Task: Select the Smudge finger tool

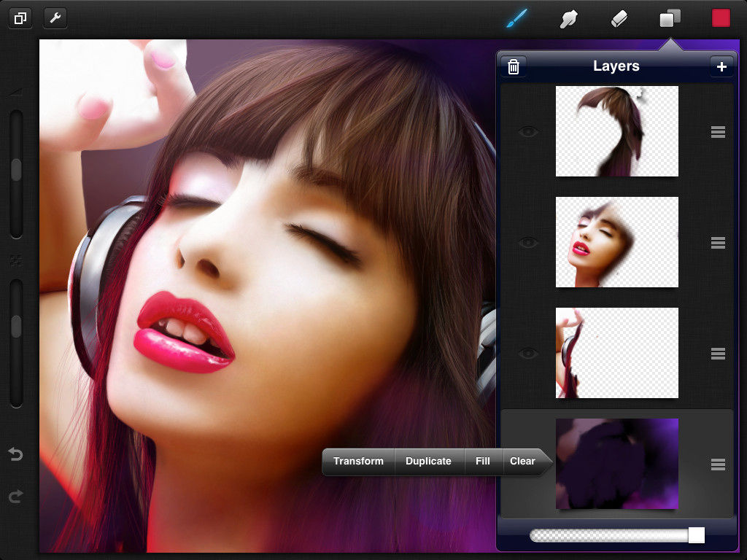Action: (568, 18)
